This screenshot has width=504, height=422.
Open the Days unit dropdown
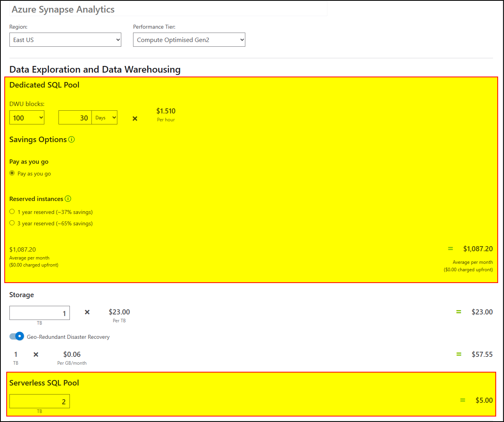coord(104,117)
